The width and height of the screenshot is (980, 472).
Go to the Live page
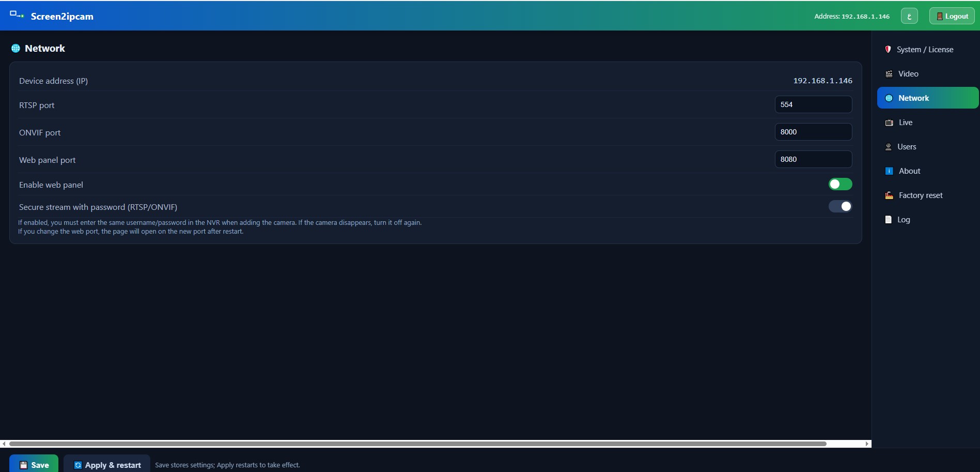pos(928,123)
